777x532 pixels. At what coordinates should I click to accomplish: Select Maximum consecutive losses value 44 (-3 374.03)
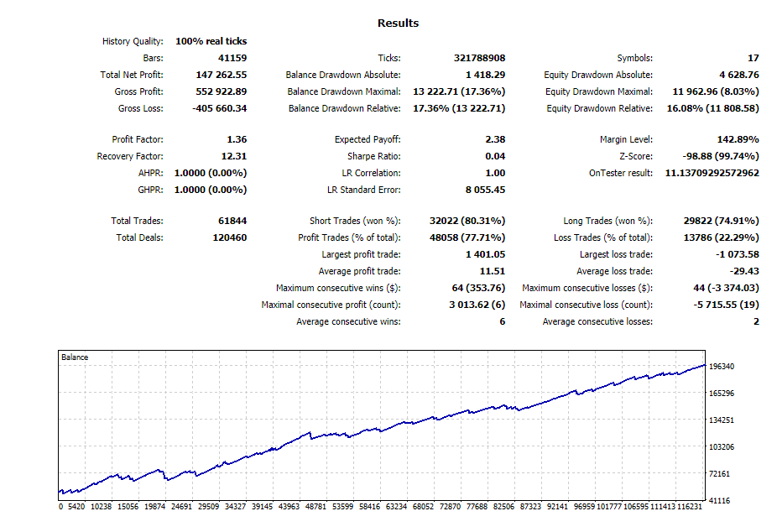coord(726,289)
